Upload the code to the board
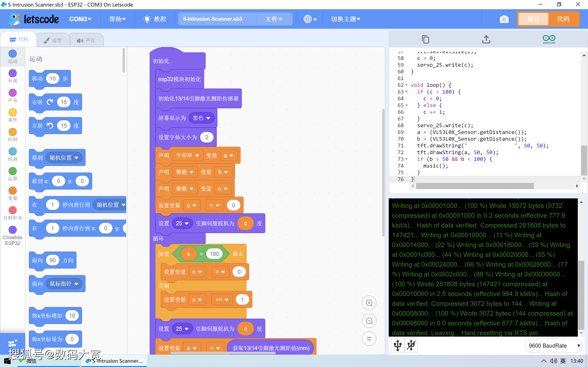588x367 pixels. tap(486, 39)
